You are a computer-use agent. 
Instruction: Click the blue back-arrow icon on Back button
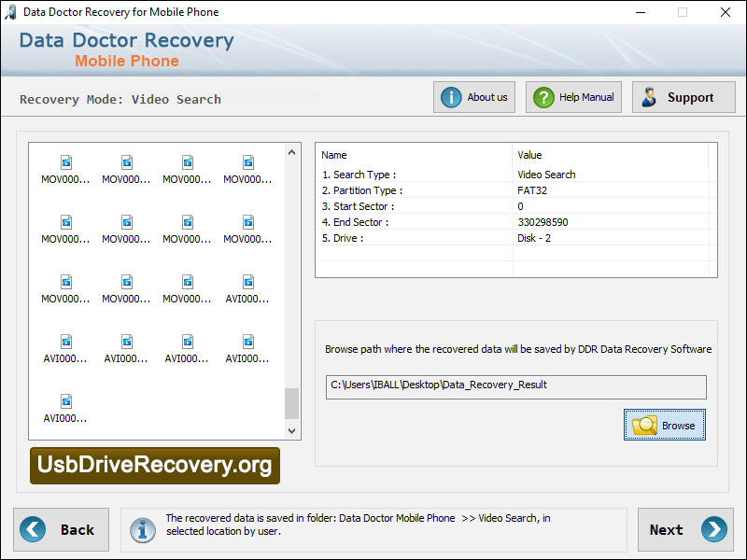pos(33,529)
